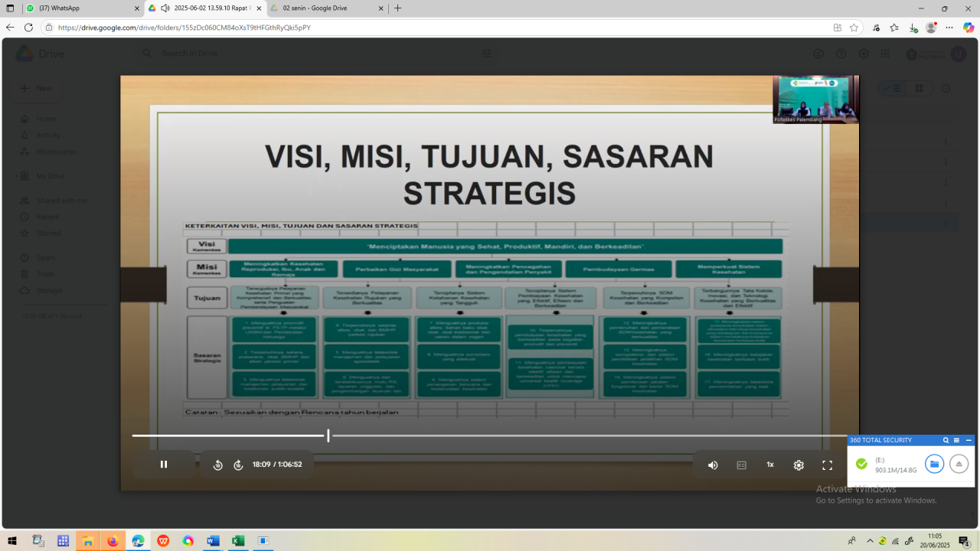Open the folder in 360 Total Security popup
The height and width of the screenshot is (551, 980).
coord(934,464)
